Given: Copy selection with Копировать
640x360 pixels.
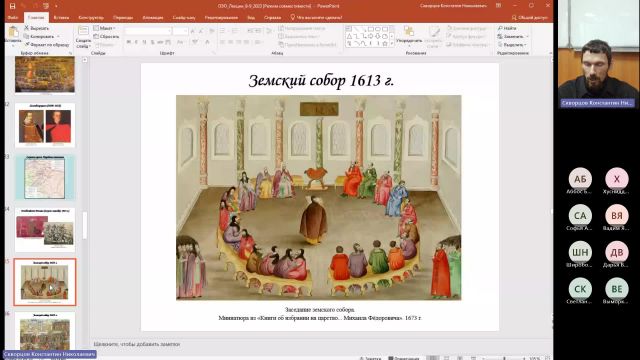Looking at the screenshot, I should pos(40,36).
